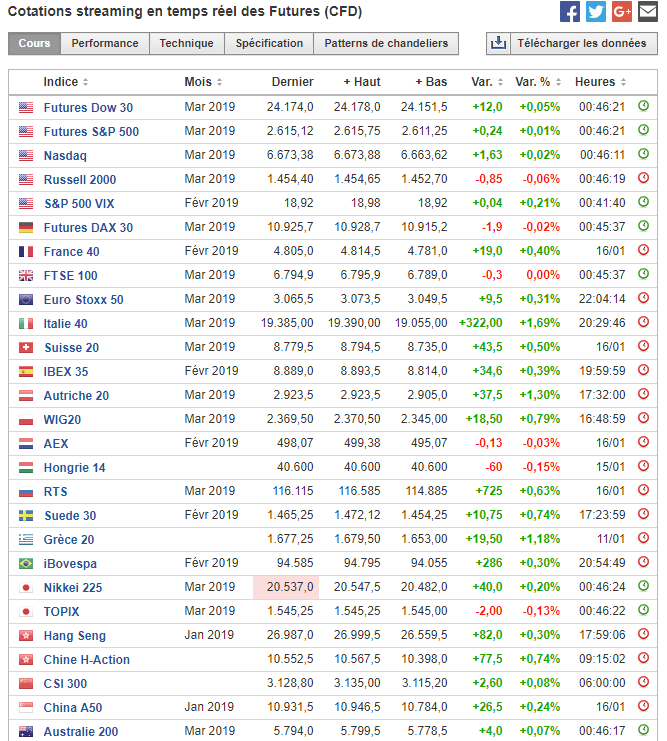
Task: Share page via Google Plus icon
Action: point(622,11)
